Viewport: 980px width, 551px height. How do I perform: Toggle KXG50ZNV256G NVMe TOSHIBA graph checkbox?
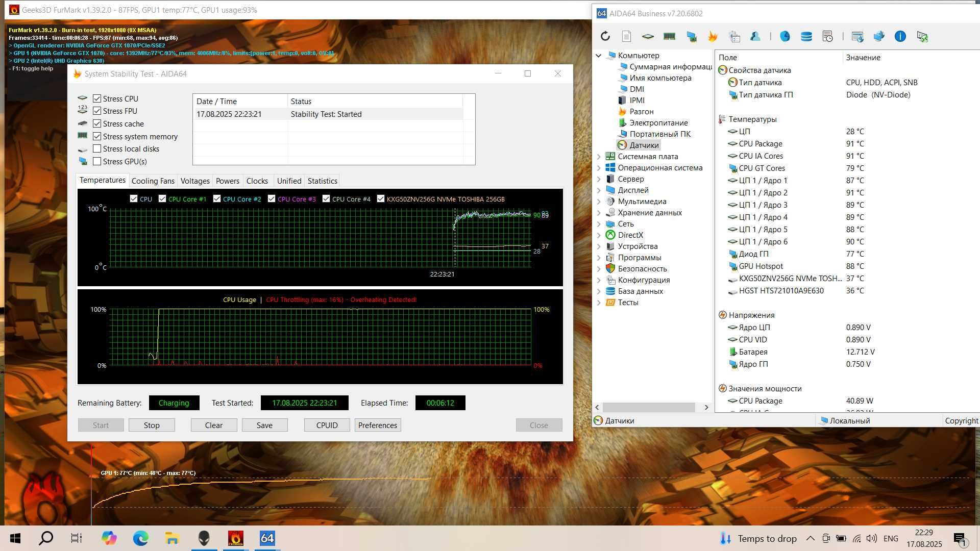(381, 199)
